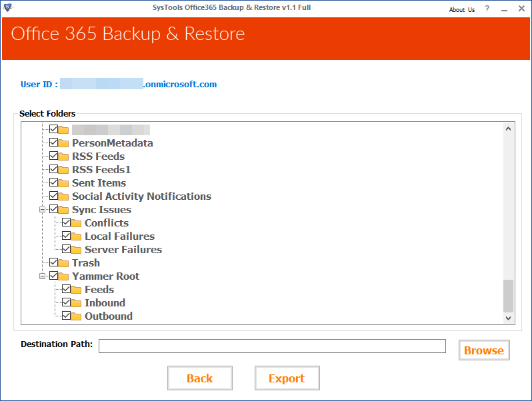Click the Feeds folder icon

point(76,290)
